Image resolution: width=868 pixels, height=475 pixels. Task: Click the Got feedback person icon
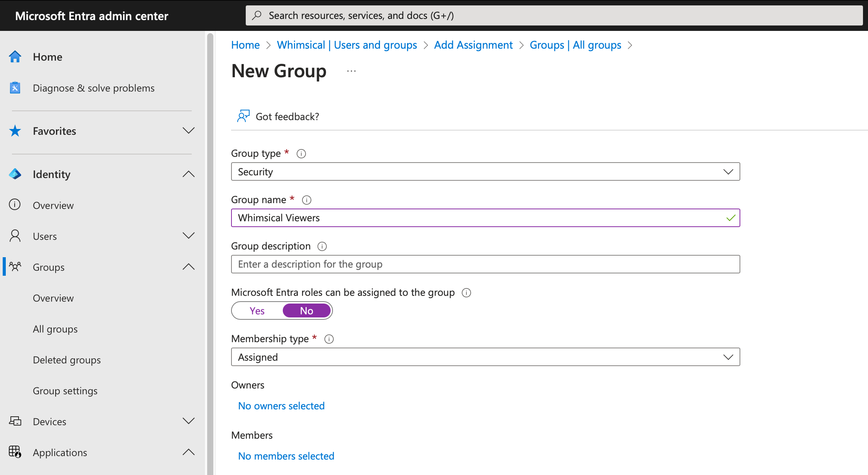[243, 116]
